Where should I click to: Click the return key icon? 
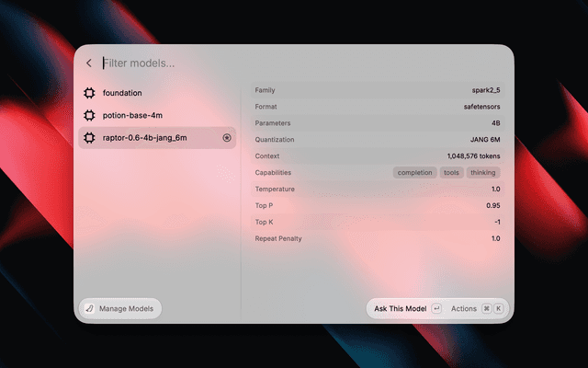436,309
